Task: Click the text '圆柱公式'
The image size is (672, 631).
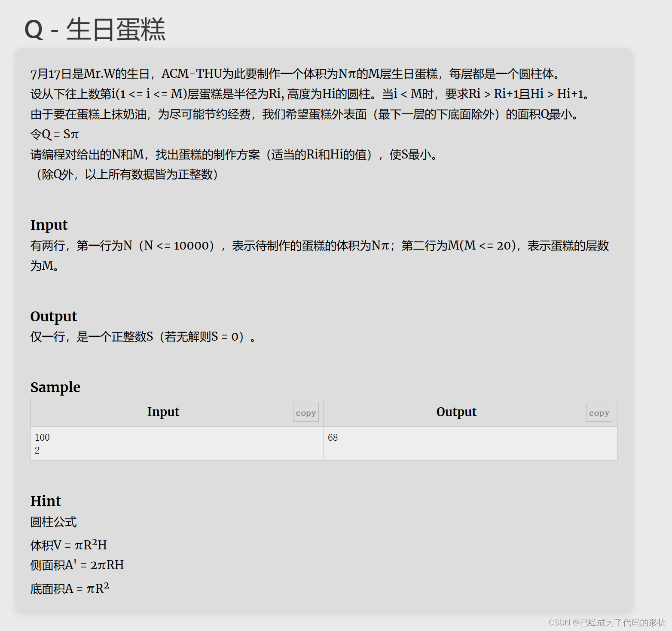Action: [53, 522]
